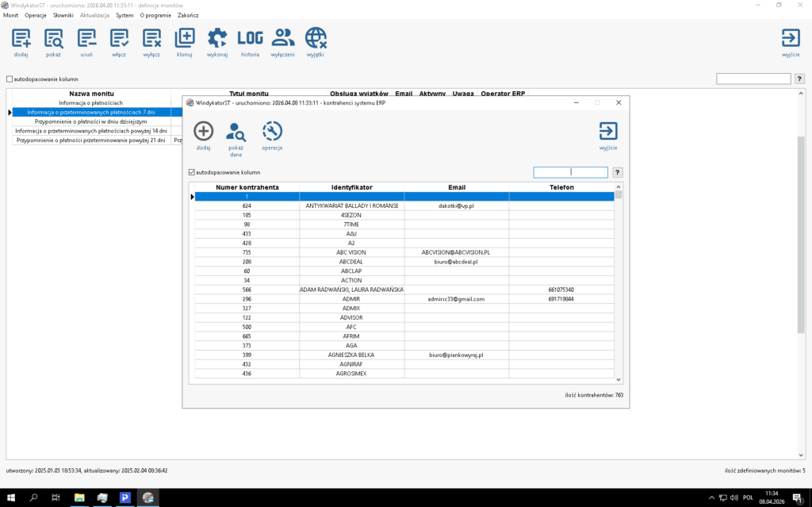Uncheck 'autodopasowanie kolumn' in contractors dialog
This screenshot has width=812, height=507.
pyautogui.click(x=191, y=172)
